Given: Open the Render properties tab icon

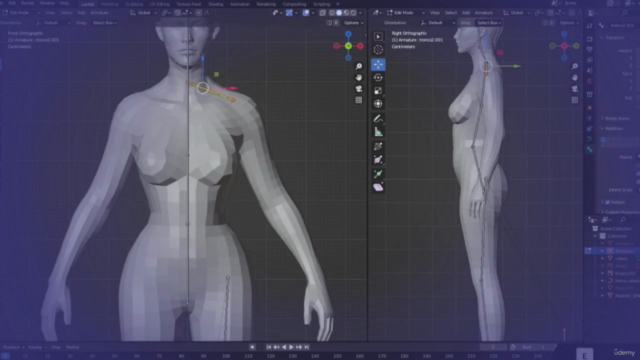Looking at the screenshot, I should point(590,39).
